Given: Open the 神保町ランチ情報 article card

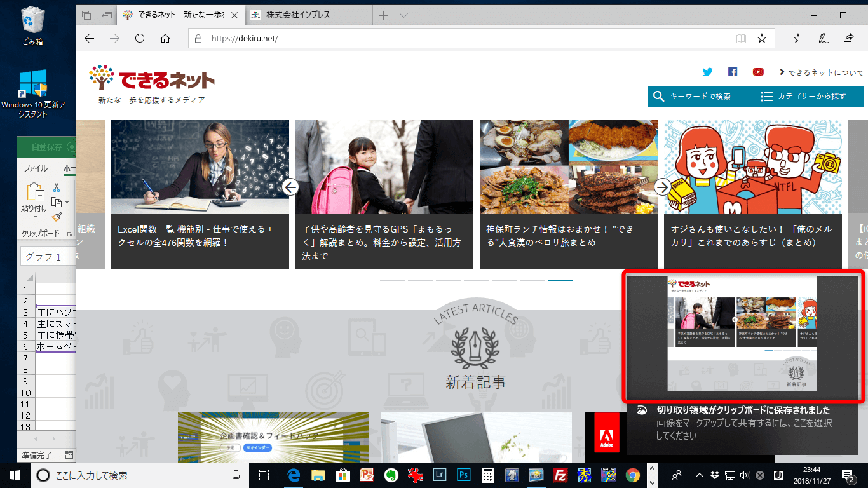Looking at the screenshot, I should (569, 194).
